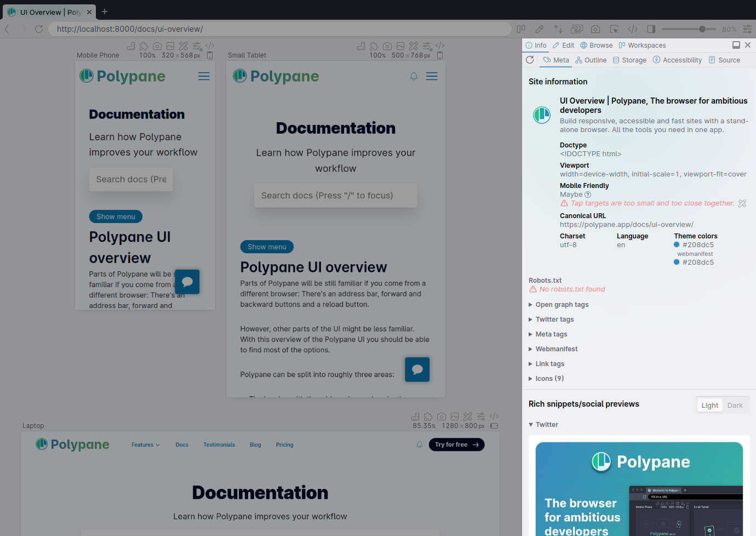Expand Webmanifest section
Screen dimensions: 756x536
[x=553, y=349]
